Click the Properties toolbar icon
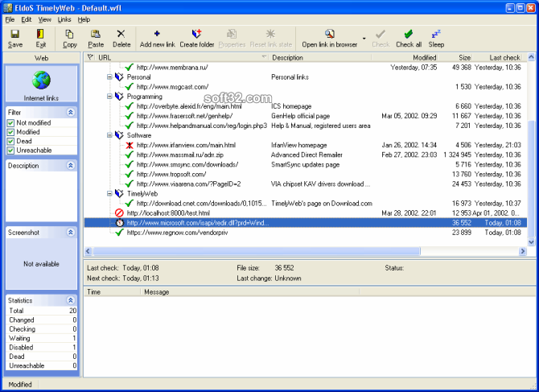 point(232,34)
